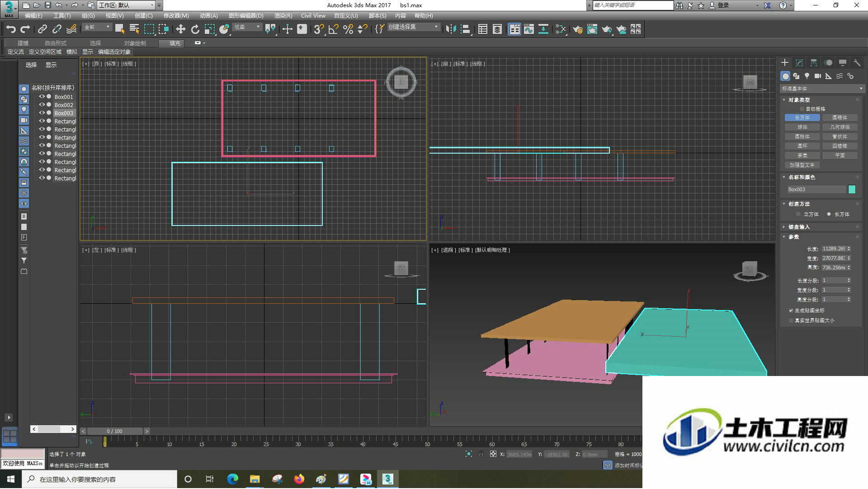Open the 修改器(M) menu

(x=176, y=16)
